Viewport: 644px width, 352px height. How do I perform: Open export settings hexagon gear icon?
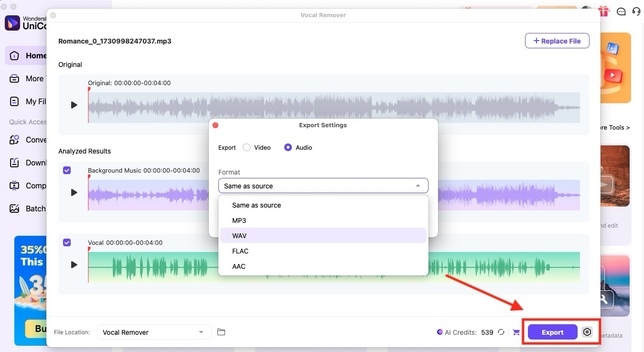587,332
